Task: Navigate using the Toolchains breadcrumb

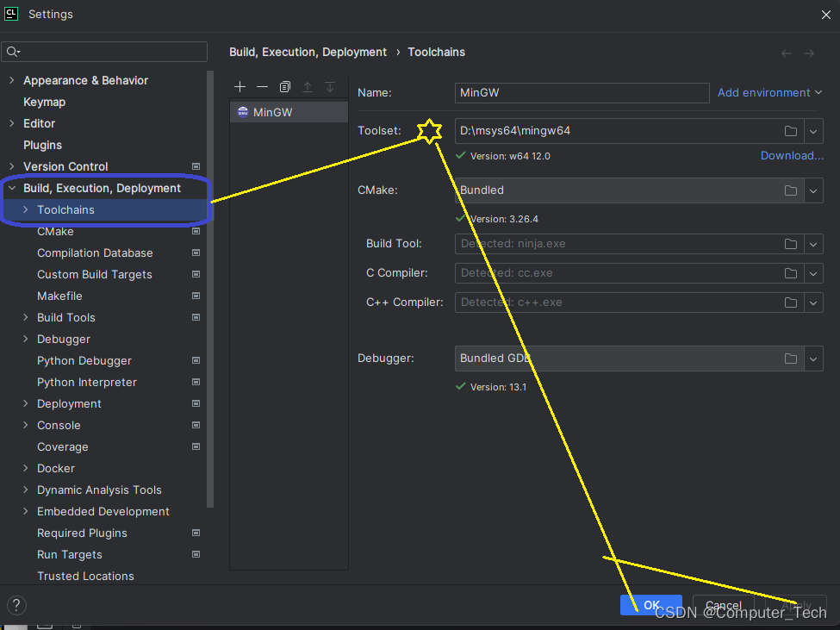Action: 436,52
